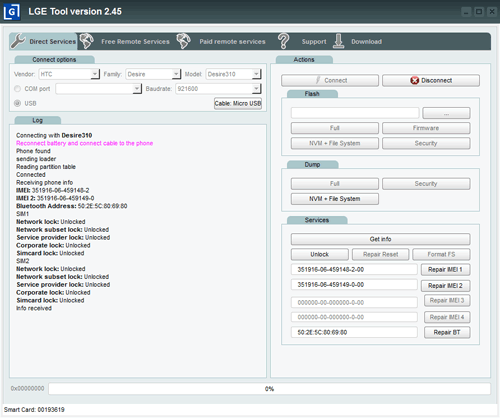
Task: Click the 'sending loader' log line
Action: (36, 159)
